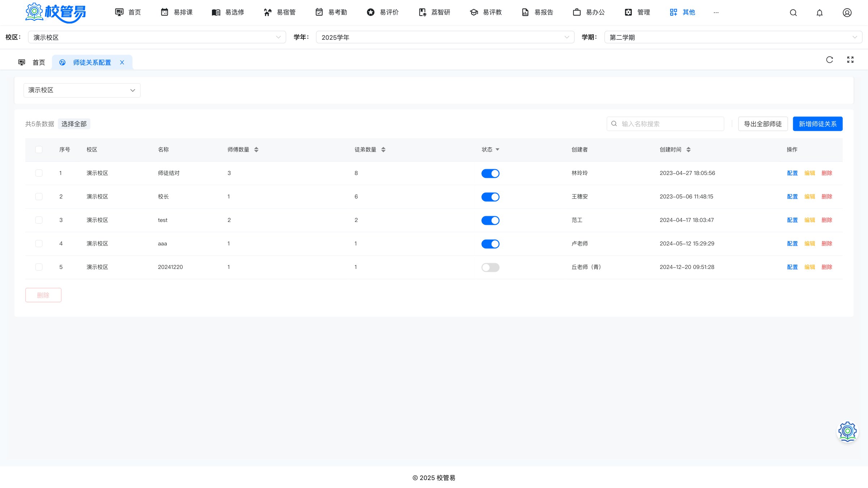Open the user account avatar icon
This screenshot has height=488, width=868.
[x=847, y=13]
